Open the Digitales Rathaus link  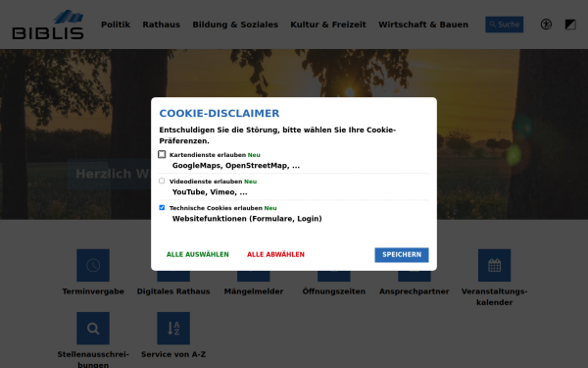[x=173, y=291]
